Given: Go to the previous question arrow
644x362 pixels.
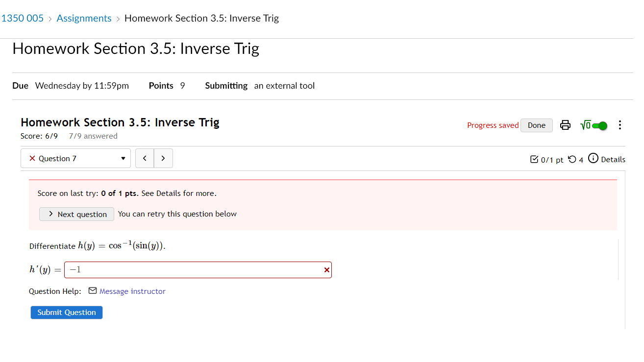Looking at the screenshot, I should click(145, 158).
